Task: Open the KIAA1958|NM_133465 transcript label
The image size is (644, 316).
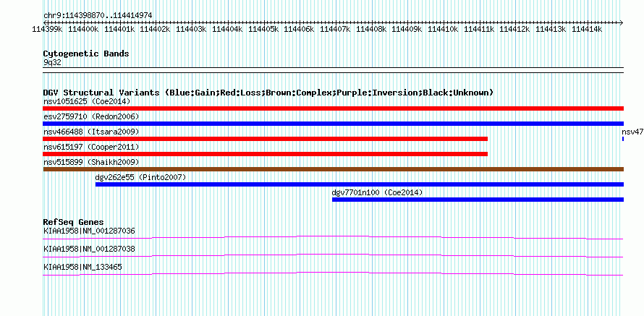Action: tap(82, 267)
